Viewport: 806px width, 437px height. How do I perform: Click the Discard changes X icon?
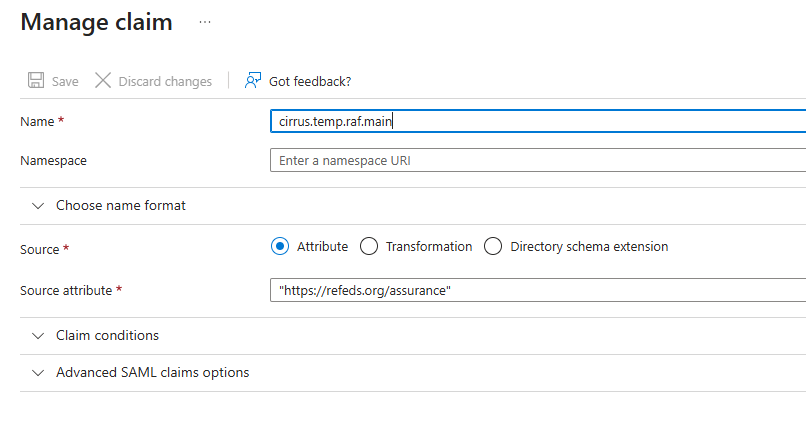point(103,81)
